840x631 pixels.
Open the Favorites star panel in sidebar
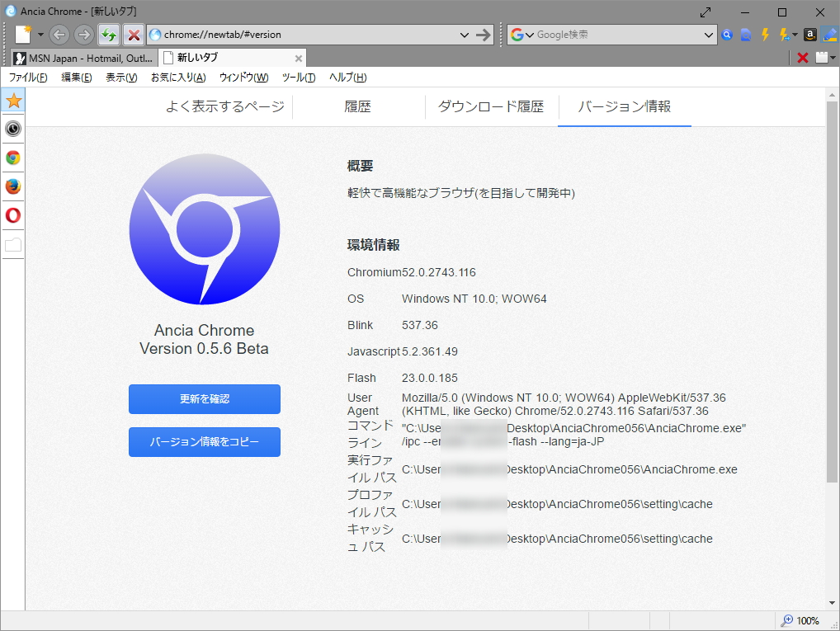(x=12, y=100)
